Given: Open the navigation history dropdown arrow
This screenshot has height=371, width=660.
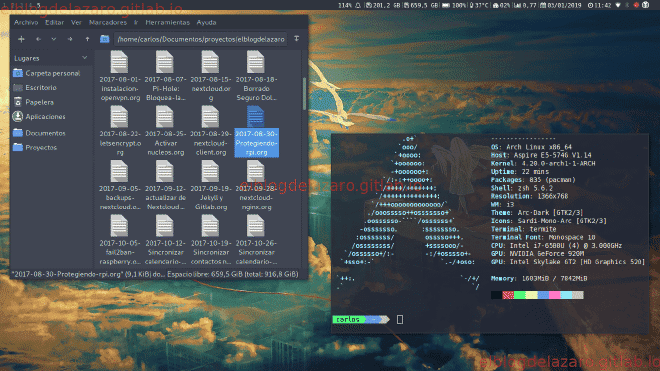Looking at the screenshot, I should (x=53, y=39).
